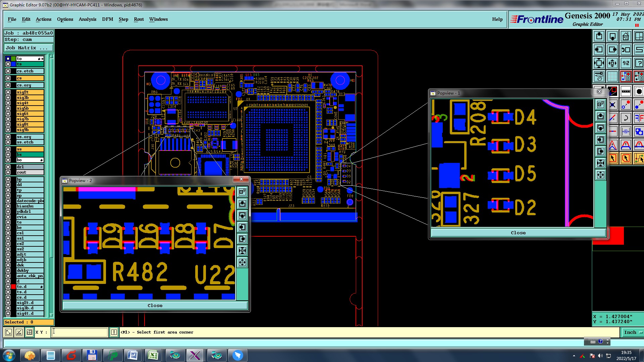This screenshot has width=644, height=362.
Task: Open the Analysis menu
Action: coord(87,19)
